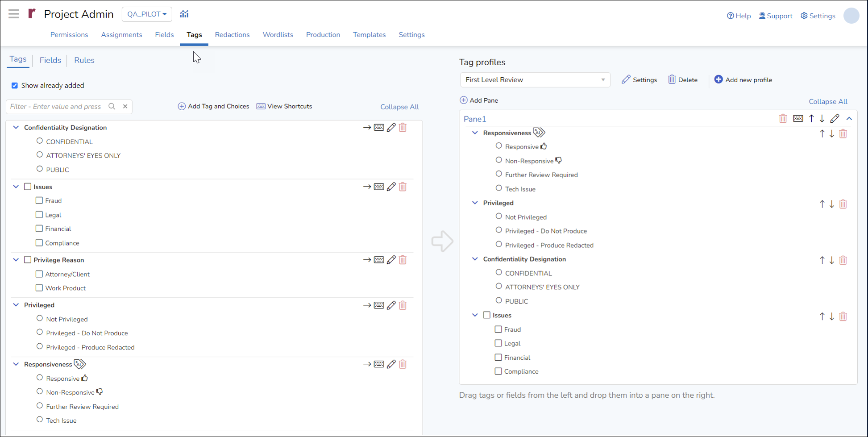Edit the Confidentiality Designation tag with pencil
Viewport: 868px width, 437px height.
(391, 127)
